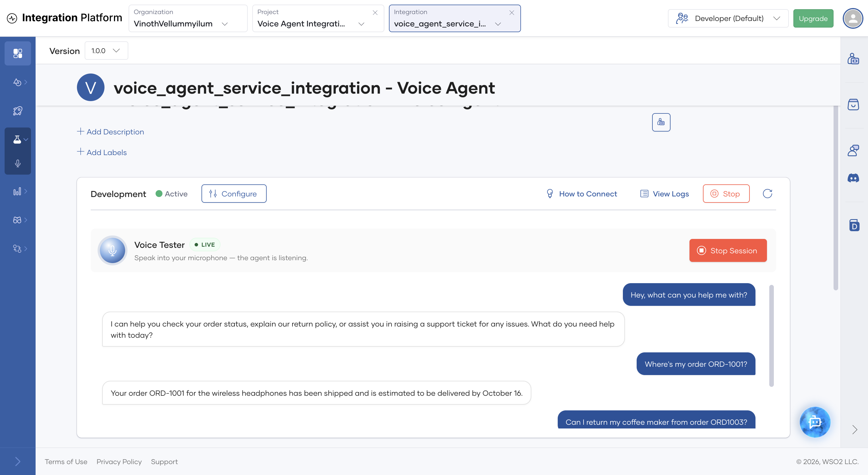
Task: Click the robot icon below the title
Action: (x=661, y=122)
